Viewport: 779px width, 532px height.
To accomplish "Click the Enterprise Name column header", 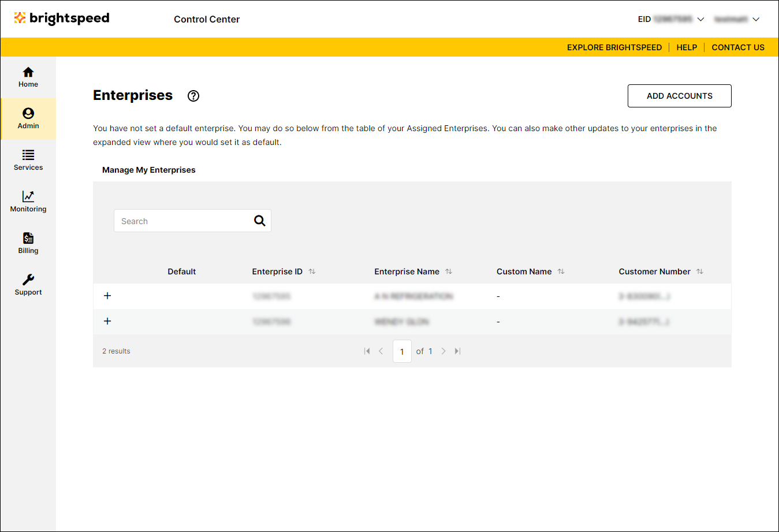I will point(407,271).
